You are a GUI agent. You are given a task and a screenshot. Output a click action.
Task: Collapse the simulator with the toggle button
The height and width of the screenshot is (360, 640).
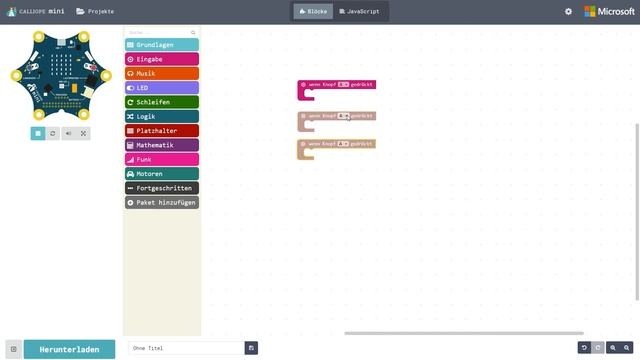pos(13,349)
